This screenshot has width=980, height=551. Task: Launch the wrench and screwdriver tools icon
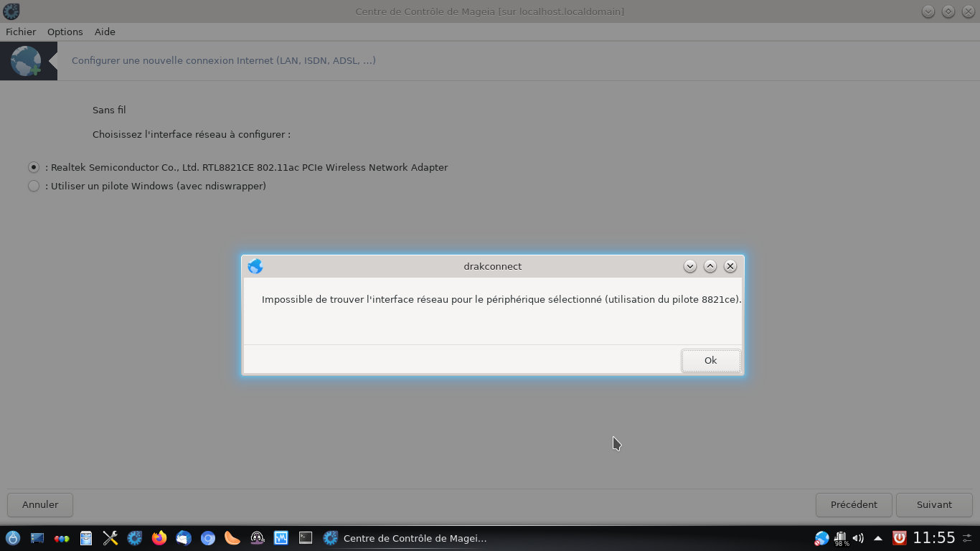pyautogui.click(x=110, y=538)
